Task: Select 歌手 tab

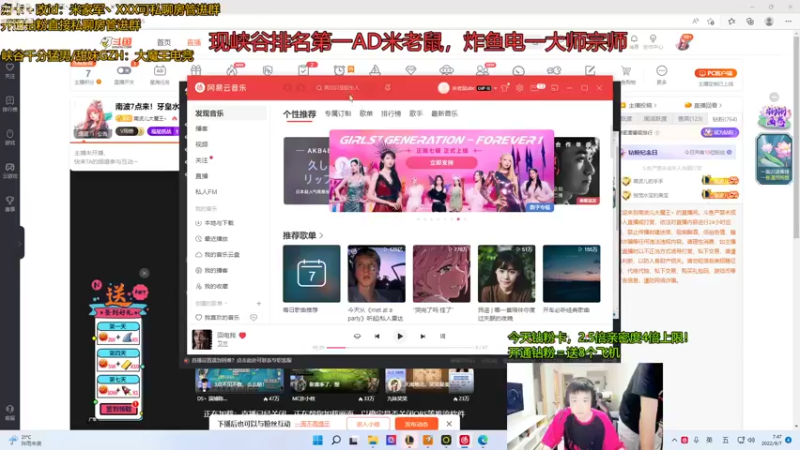Action: pyautogui.click(x=416, y=114)
